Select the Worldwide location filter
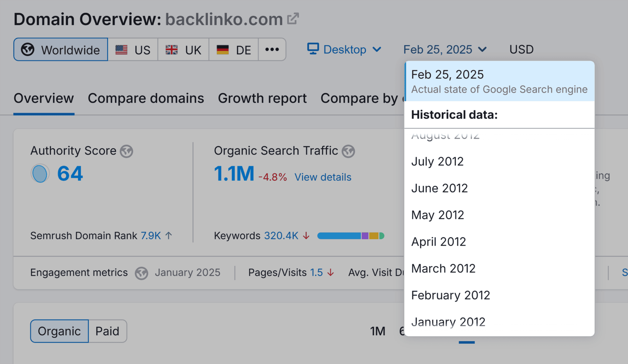The width and height of the screenshot is (628, 364). [x=60, y=49]
